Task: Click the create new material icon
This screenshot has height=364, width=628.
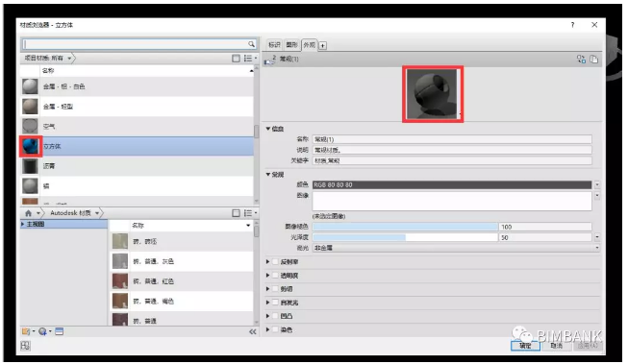Action: [43, 331]
